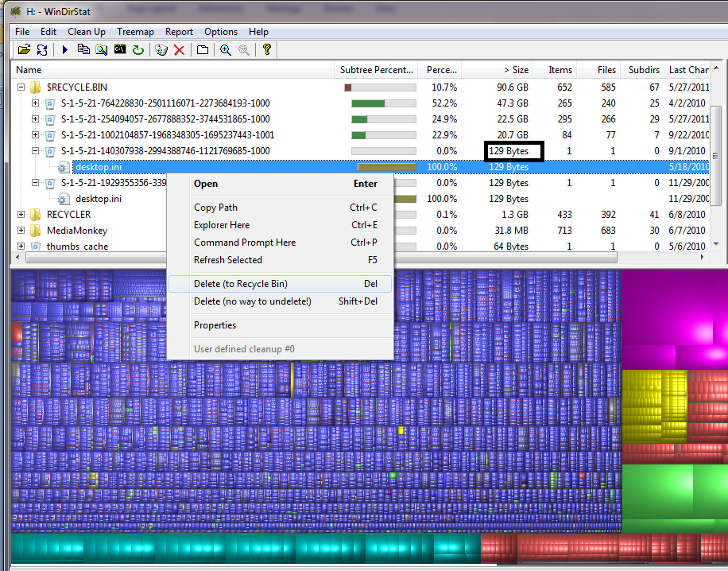Screen dimensions: 728x571
Task: Choose Delete (no way to undelete!) entry
Action: coord(281,301)
